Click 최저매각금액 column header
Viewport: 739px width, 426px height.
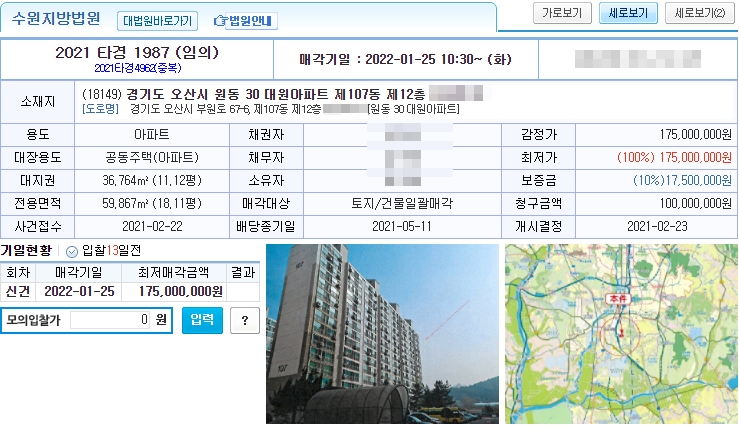pyautogui.click(x=173, y=273)
